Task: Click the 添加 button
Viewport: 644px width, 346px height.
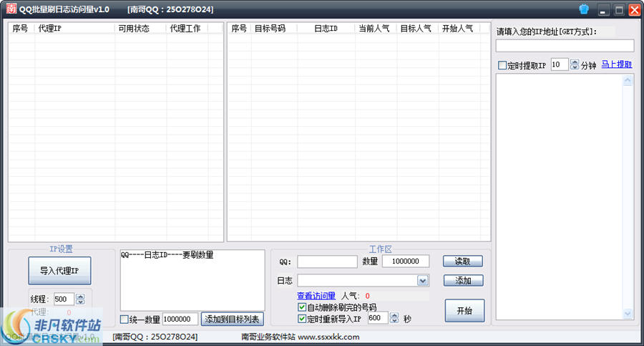Action: 463,281
